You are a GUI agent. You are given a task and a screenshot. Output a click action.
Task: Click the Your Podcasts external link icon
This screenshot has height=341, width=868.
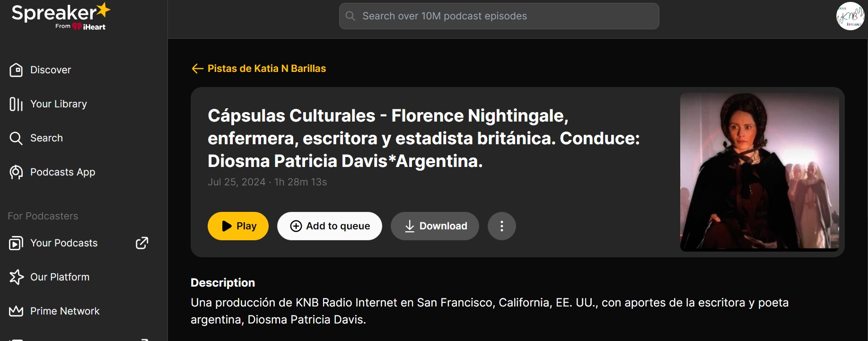coord(142,243)
